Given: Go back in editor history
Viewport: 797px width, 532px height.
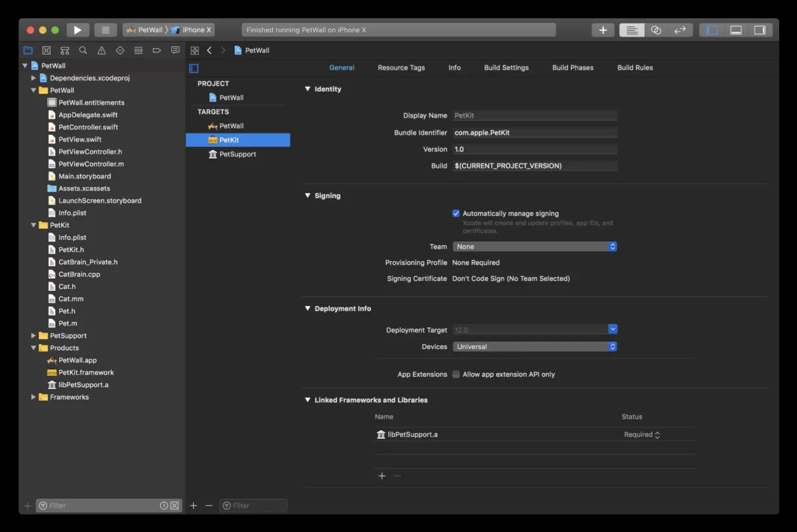Looking at the screenshot, I should coord(209,50).
